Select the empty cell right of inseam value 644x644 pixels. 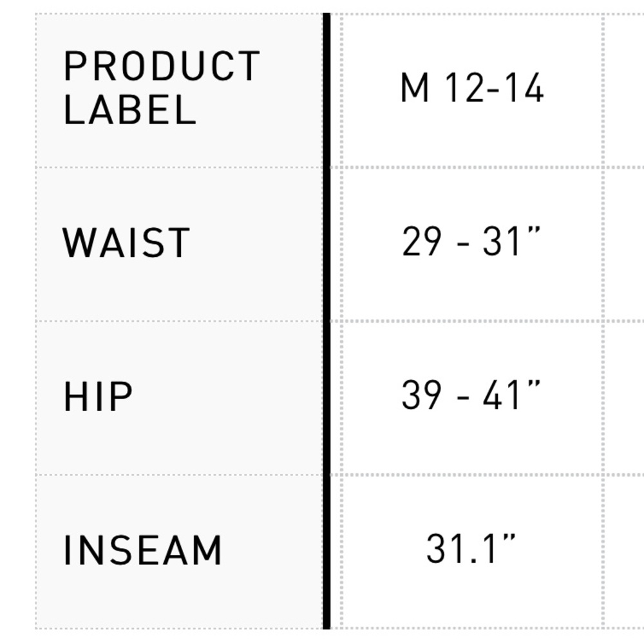(624, 551)
